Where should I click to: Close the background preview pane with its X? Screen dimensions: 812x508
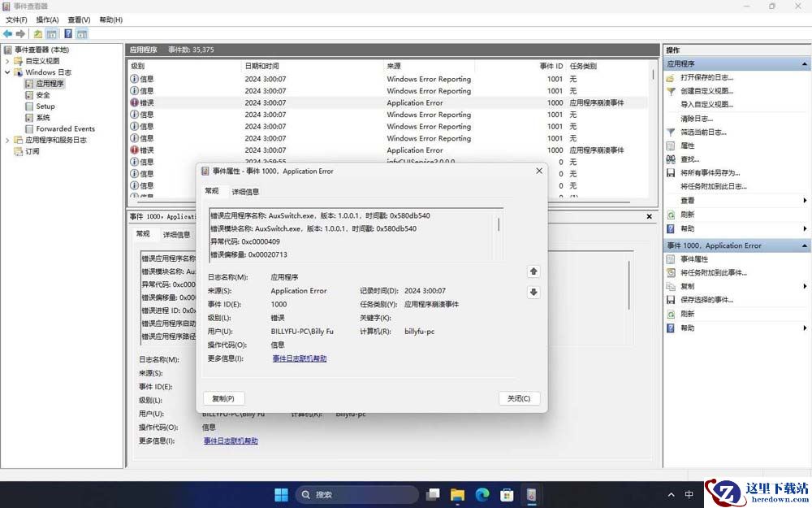(x=650, y=217)
